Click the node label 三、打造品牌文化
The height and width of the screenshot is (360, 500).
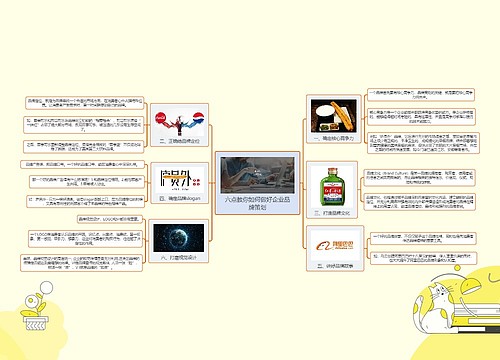point(332,213)
